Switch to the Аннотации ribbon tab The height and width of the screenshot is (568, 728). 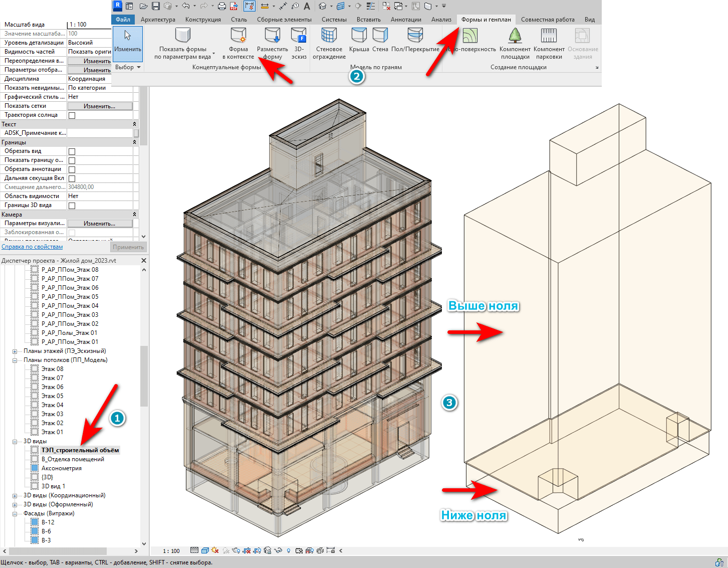click(x=406, y=20)
